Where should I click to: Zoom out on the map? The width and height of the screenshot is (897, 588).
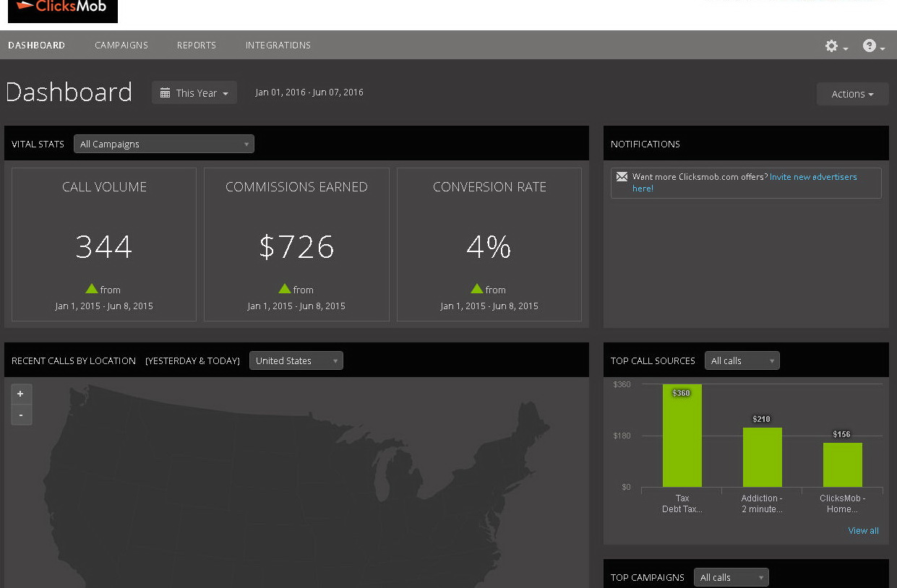[21, 415]
